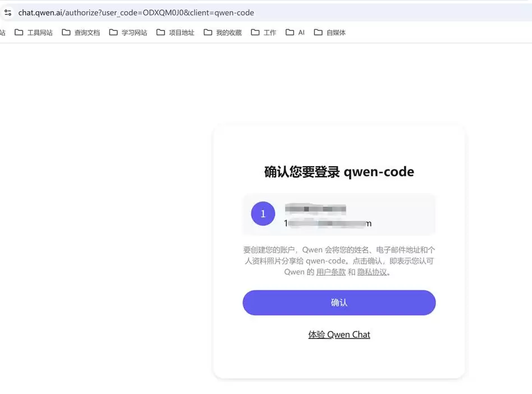Follow the 体验 Qwen Chat link

[339, 335]
